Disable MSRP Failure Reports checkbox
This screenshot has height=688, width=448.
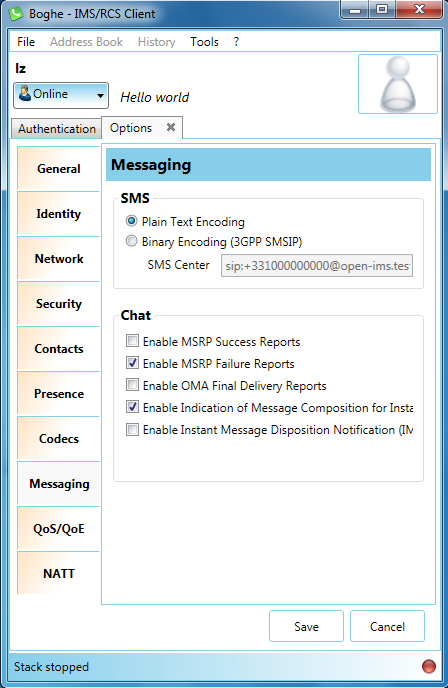[132, 362]
